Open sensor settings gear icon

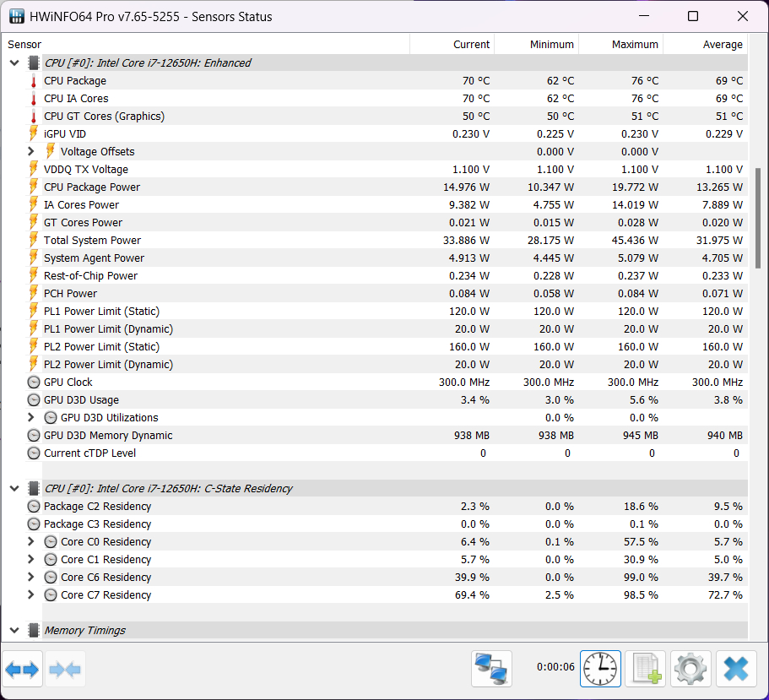(690, 670)
